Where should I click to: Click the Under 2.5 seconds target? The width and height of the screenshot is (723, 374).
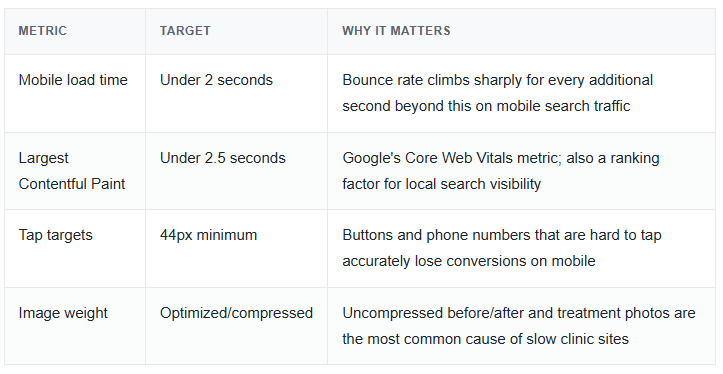point(223,158)
